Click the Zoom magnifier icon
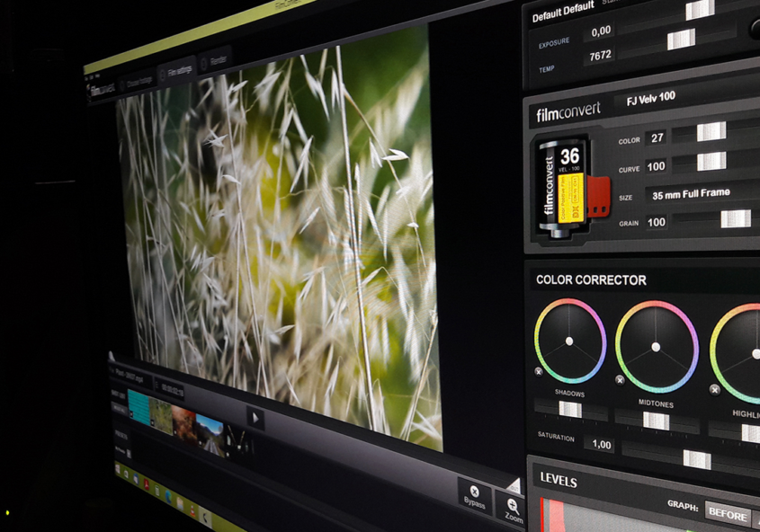 513,510
